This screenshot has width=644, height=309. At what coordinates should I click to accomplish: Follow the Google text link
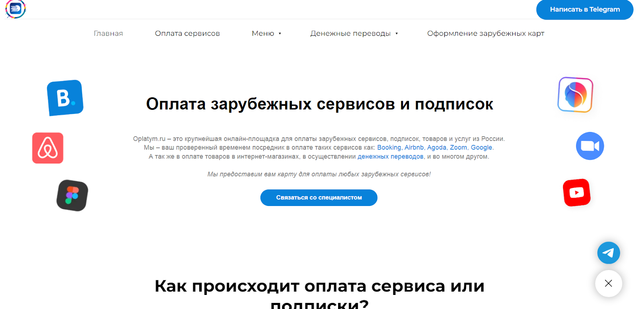[481, 148]
